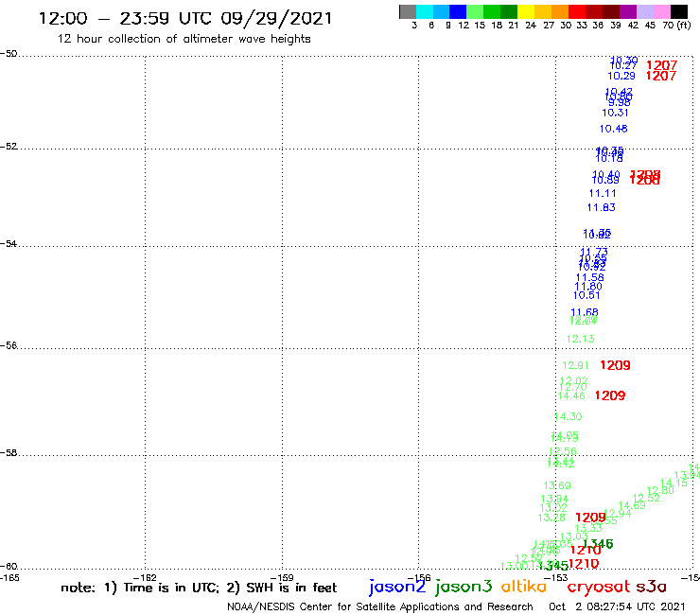This screenshot has height=615, width=700.
Task: Click the s3a legend label
Action: click(x=652, y=588)
